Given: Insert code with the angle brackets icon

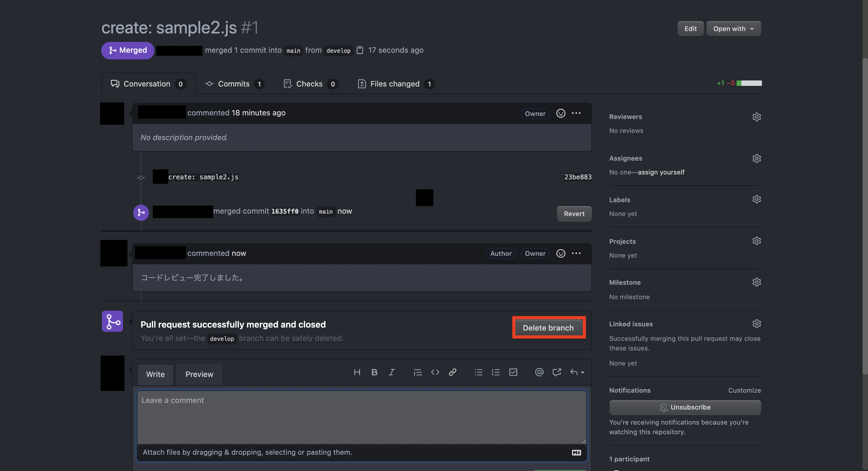Looking at the screenshot, I should click(x=435, y=372).
